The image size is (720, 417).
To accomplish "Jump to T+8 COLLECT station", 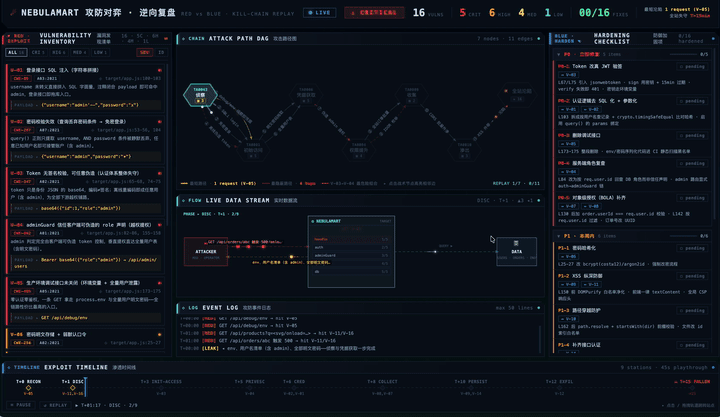I will pos(382,387).
